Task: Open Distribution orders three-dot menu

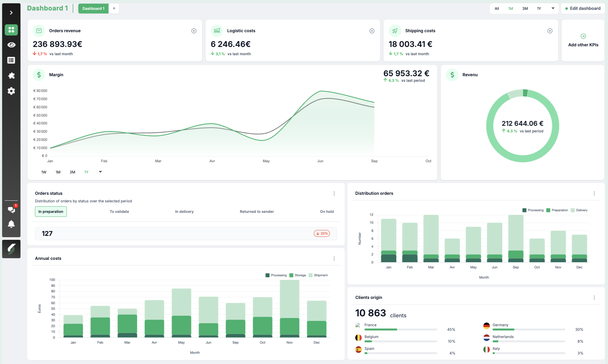Action: pyautogui.click(x=594, y=193)
